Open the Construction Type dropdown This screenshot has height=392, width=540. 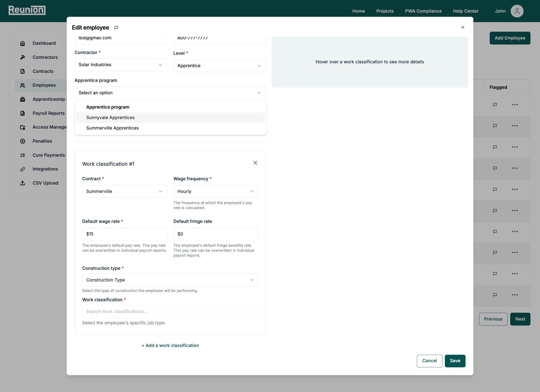170,280
